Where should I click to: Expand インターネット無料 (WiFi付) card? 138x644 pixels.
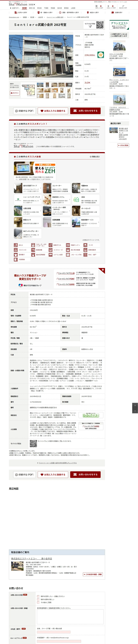pyautogui.click(x=57, y=211)
